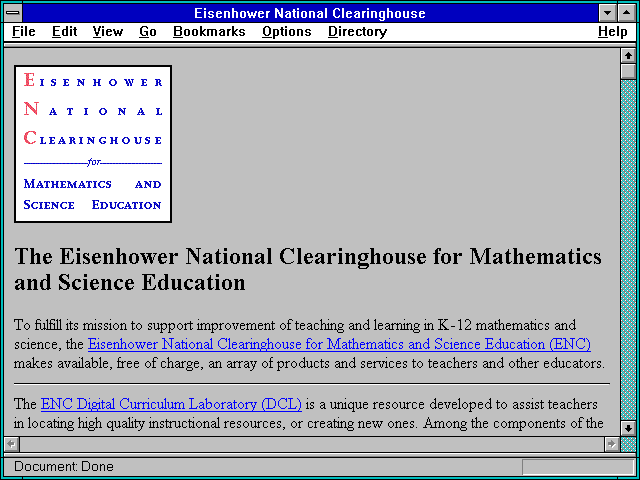Open the Options menu
Image resolution: width=640 pixels, height=480 pixels.
click(x=287, y=32)
